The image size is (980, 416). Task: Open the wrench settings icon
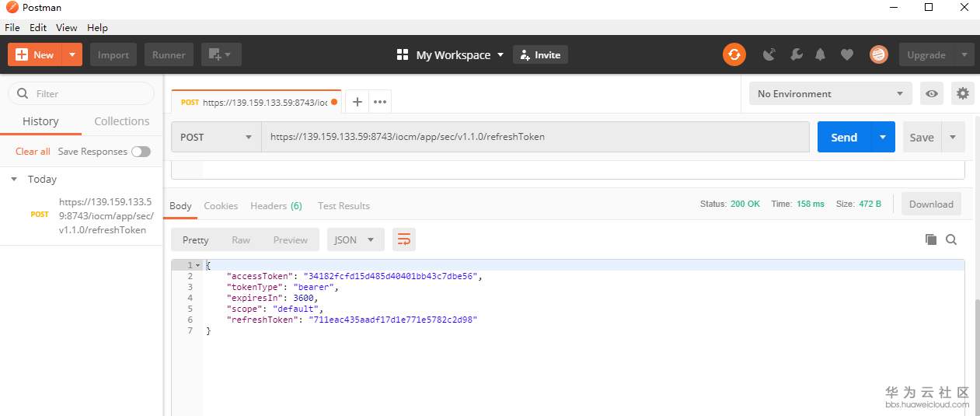coord(796,54)
